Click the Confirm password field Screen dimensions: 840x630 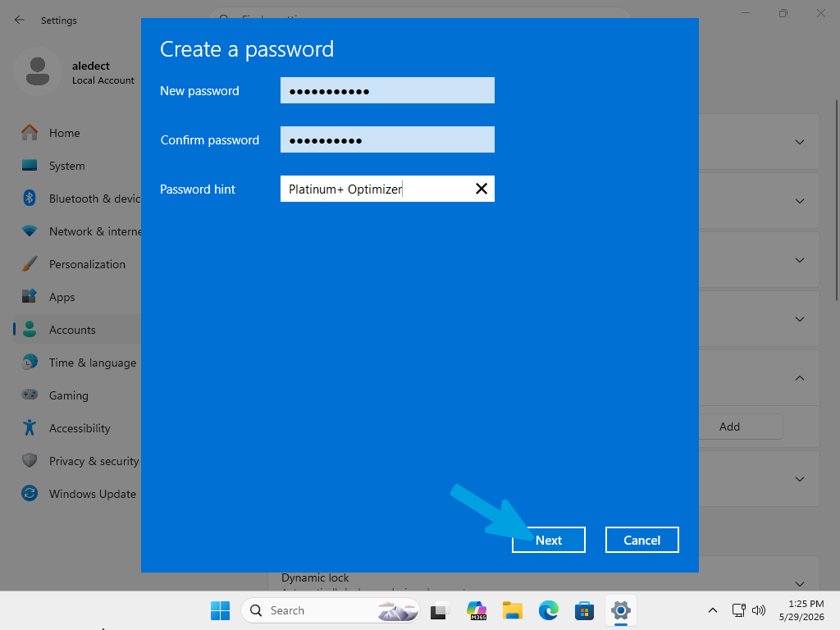pyautogui.click(x=387, y=139)
